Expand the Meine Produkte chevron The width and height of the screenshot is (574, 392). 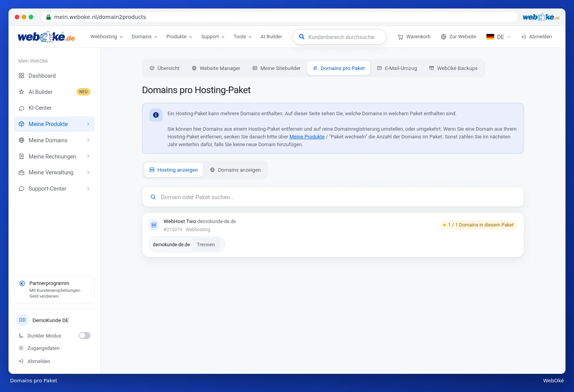(x=88, y=124)
